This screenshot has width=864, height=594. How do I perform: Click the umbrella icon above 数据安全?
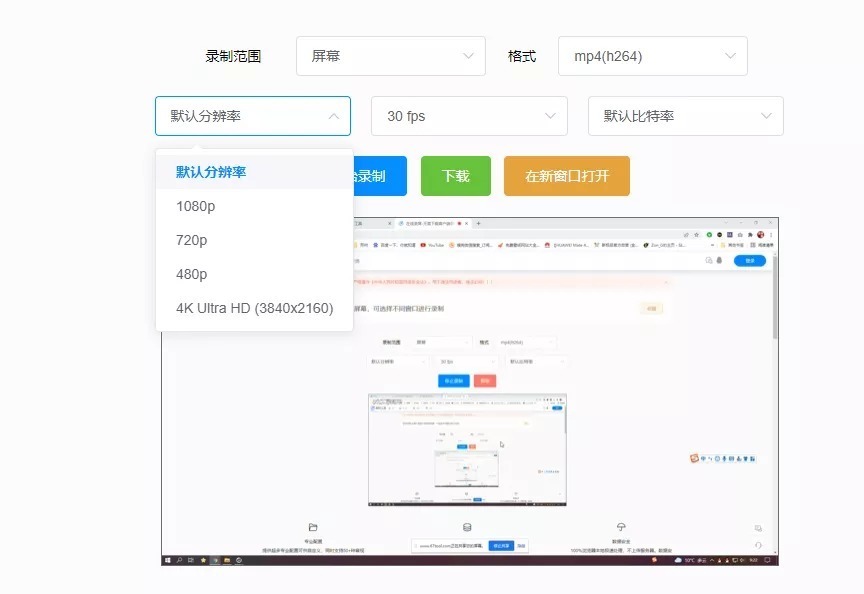621,527
